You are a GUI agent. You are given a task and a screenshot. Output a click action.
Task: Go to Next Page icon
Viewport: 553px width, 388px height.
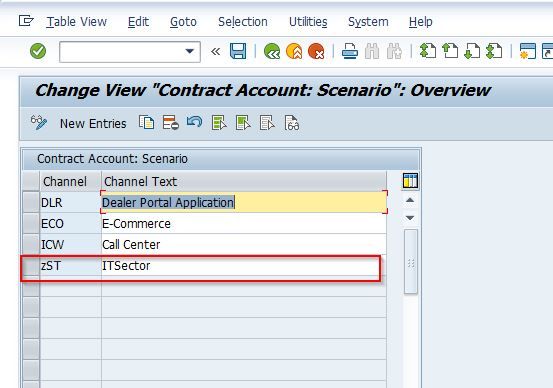[472, 51]
